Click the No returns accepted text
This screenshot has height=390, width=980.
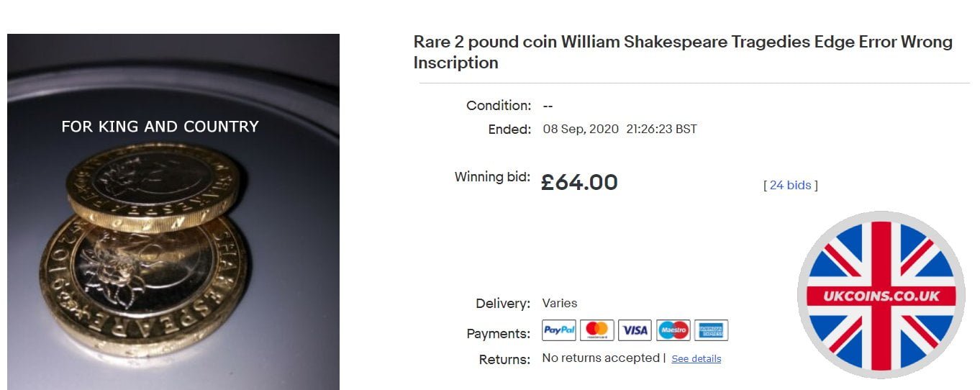tap(601, 358)
